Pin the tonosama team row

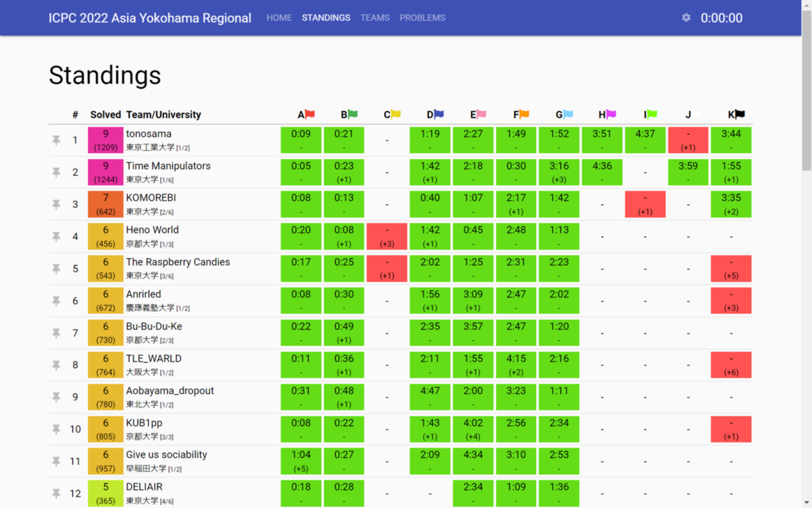[56, 141]
